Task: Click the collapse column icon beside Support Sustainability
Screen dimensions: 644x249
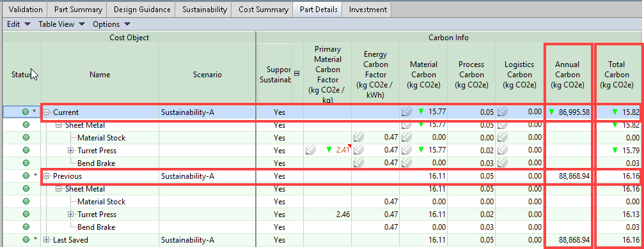Action: tap(297, 74)
